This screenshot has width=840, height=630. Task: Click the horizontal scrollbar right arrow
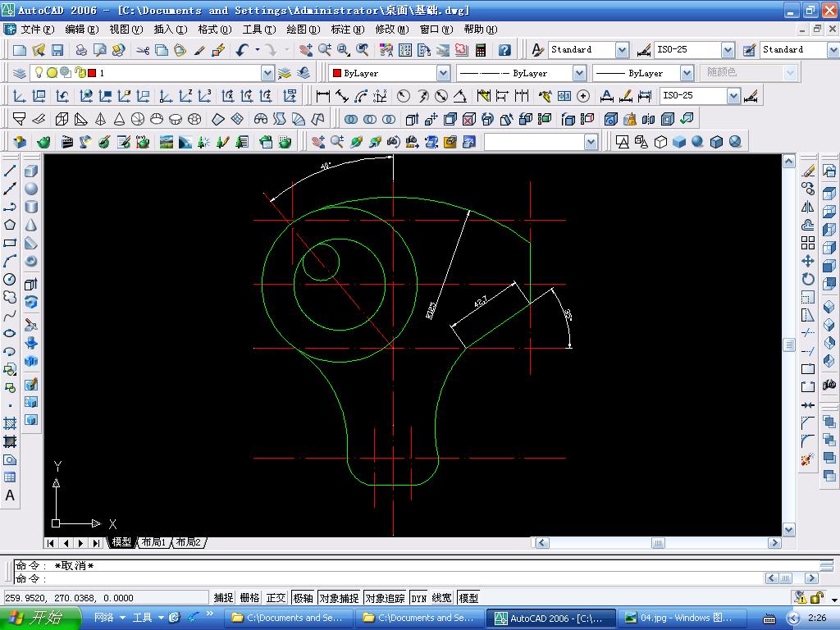click(x=774, y=543)
